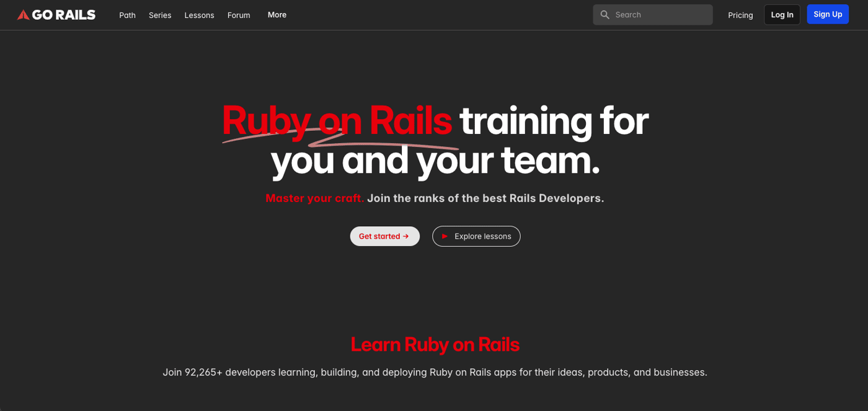Click the 'Master your craft.' text
Screen dimensions: 868x411
[315, 198]
